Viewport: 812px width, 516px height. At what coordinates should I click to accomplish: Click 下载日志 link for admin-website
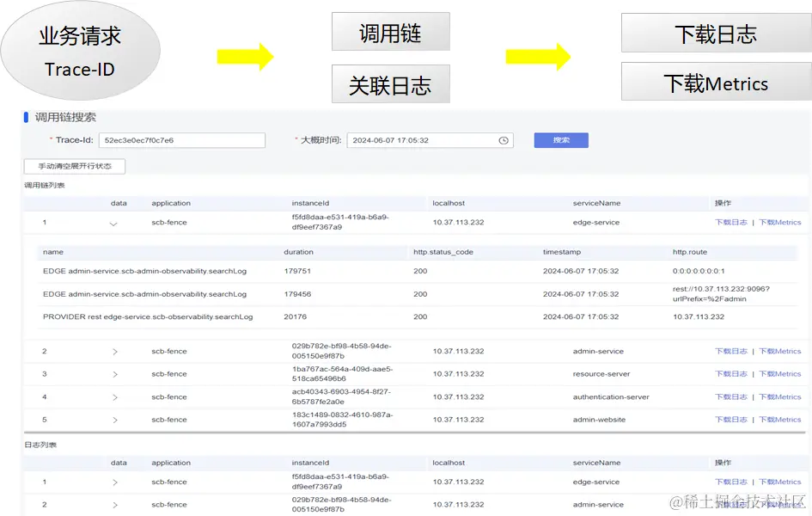(730, 420)
